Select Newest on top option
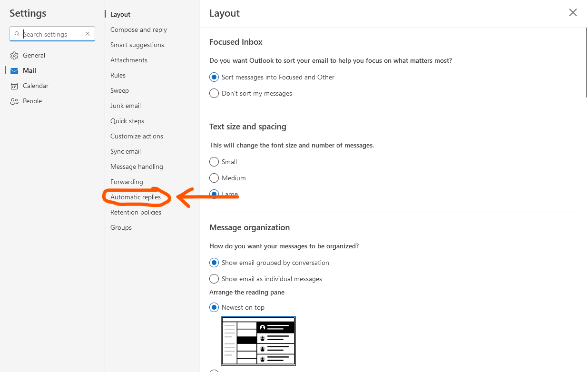 (x=214, y=308)
